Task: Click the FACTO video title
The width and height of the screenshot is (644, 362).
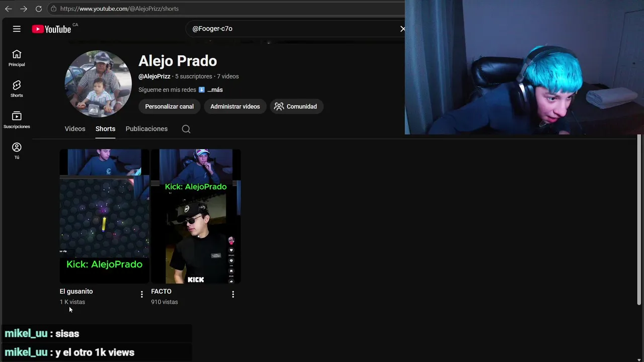Action: 161,292
